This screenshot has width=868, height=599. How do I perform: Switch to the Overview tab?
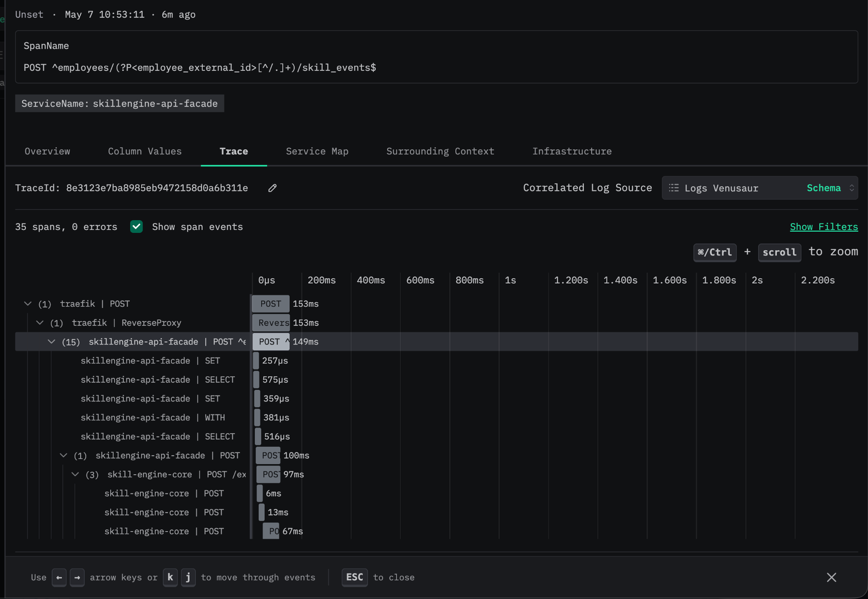tap(47, 151)
